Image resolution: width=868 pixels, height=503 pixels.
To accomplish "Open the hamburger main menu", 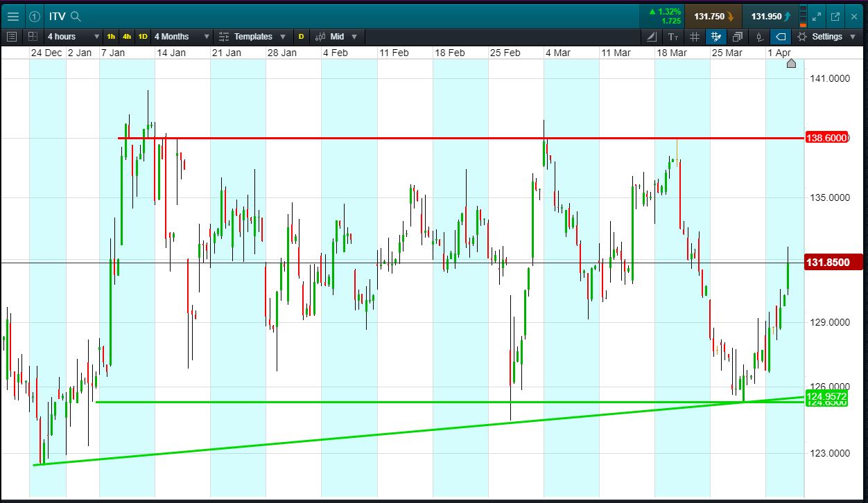I will (x=12, y=16).
